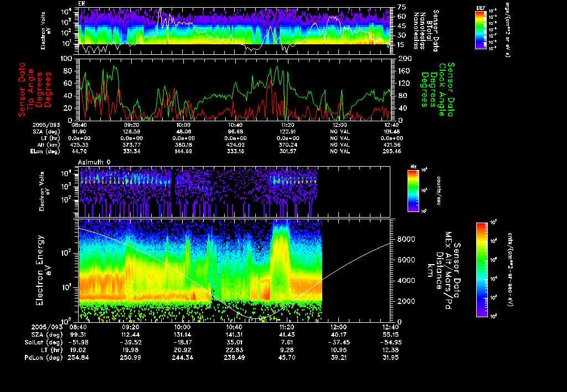The height and width of the screenshot is (392, 567).
Task: Click the altitude value '373.77'
Action: click(x=131, y=145)
